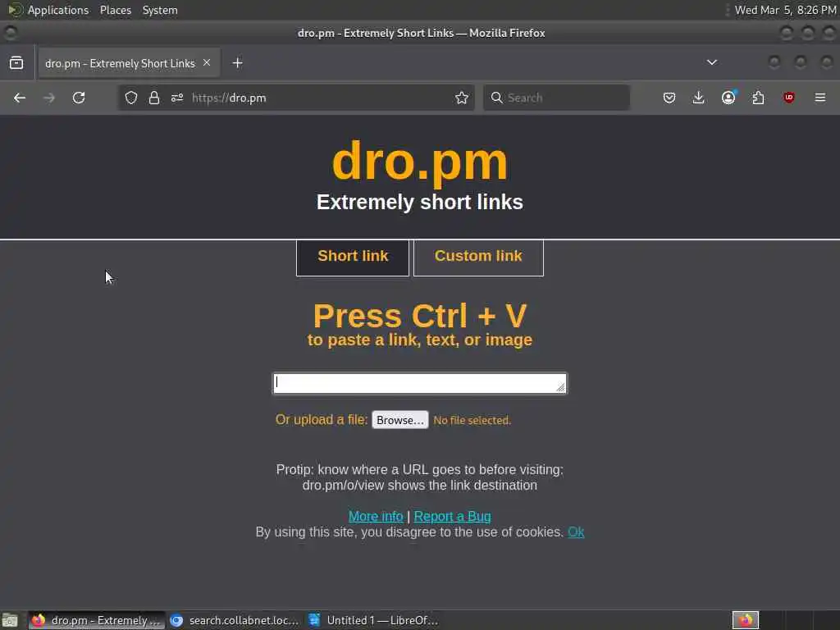Open the More info link
The height and width of the screenshot is (630, 840).
tap(376, 517)
